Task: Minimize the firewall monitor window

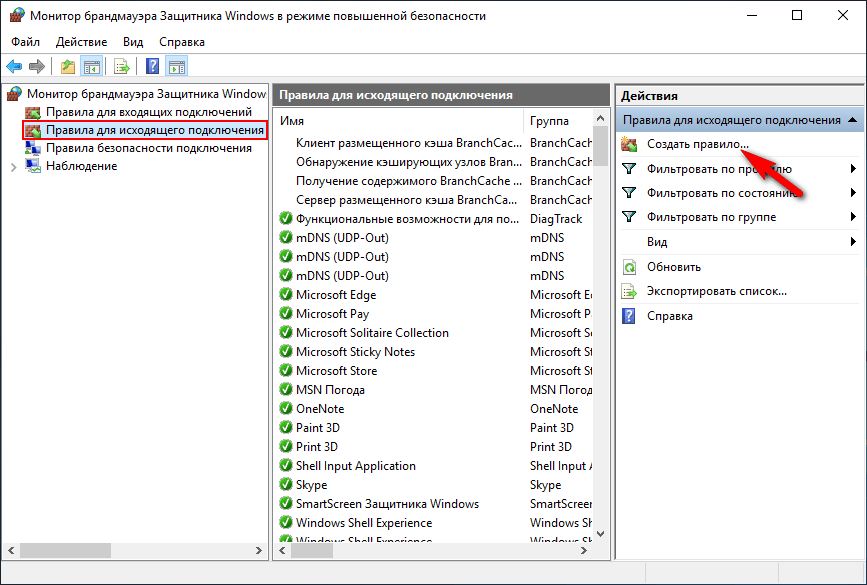Action: tap(751, 15)
